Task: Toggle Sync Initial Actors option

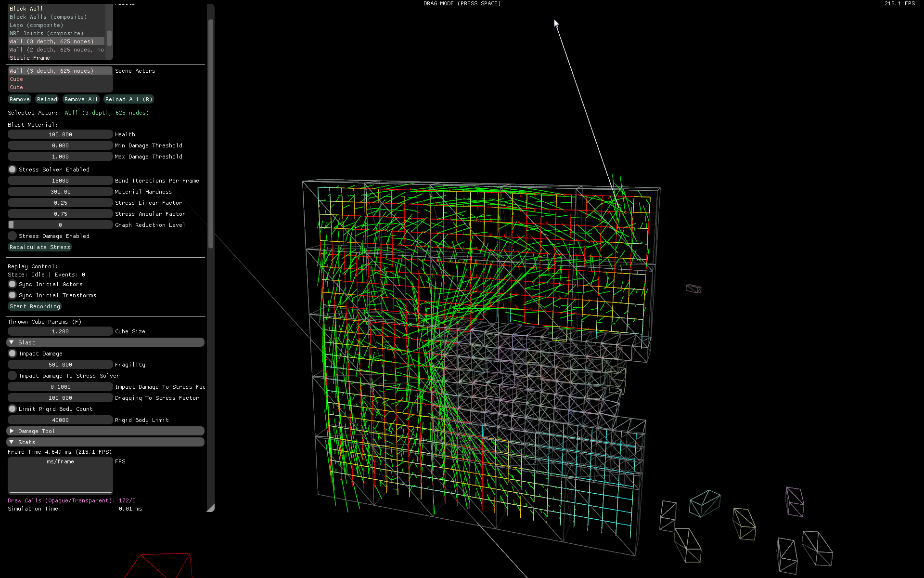Action: pyautogui.click(x=13, y=284)
